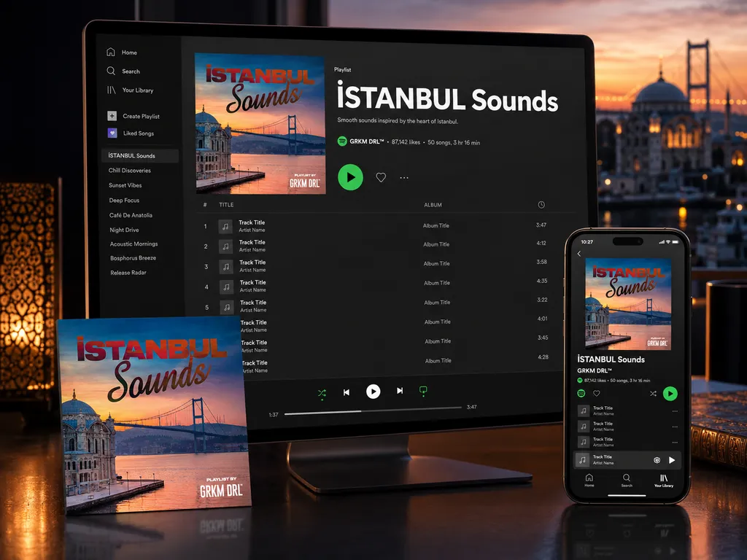The width and height of the screenshot is (747, 560).
Task: Open Search in the desktop sidebar
Action: tap(123, 71)
